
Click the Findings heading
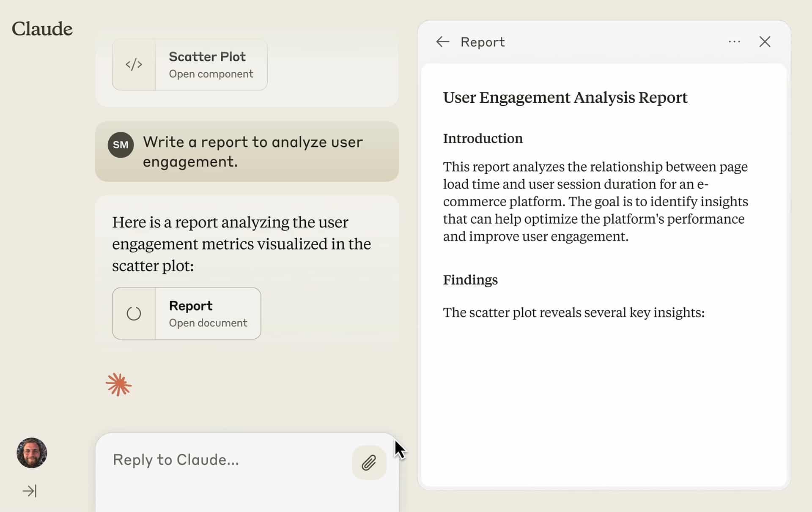(x=470, y=279)
